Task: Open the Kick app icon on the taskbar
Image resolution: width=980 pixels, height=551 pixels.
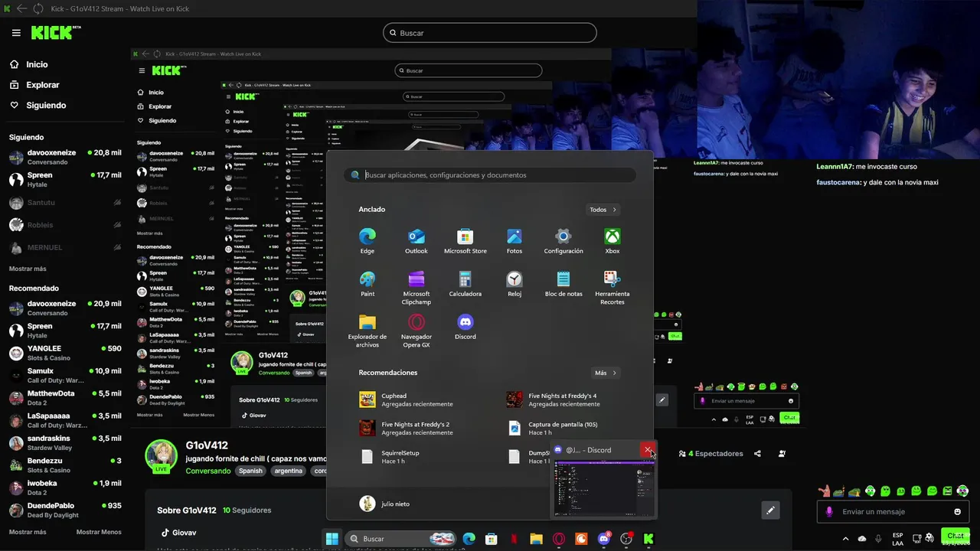Action: click(648, 539)
